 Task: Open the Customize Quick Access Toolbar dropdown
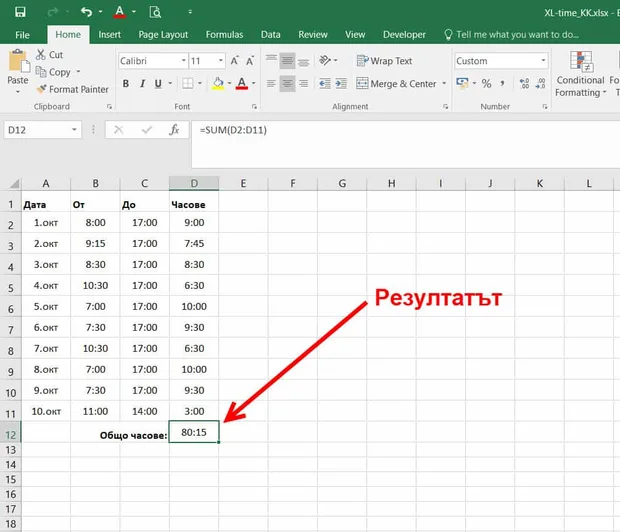coord(190,12)
